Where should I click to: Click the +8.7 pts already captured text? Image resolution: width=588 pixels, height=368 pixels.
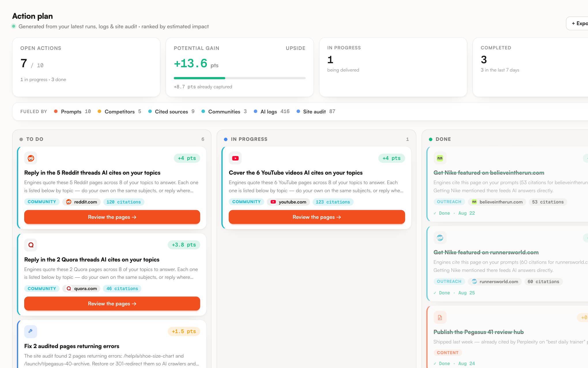tap(203, 87)
